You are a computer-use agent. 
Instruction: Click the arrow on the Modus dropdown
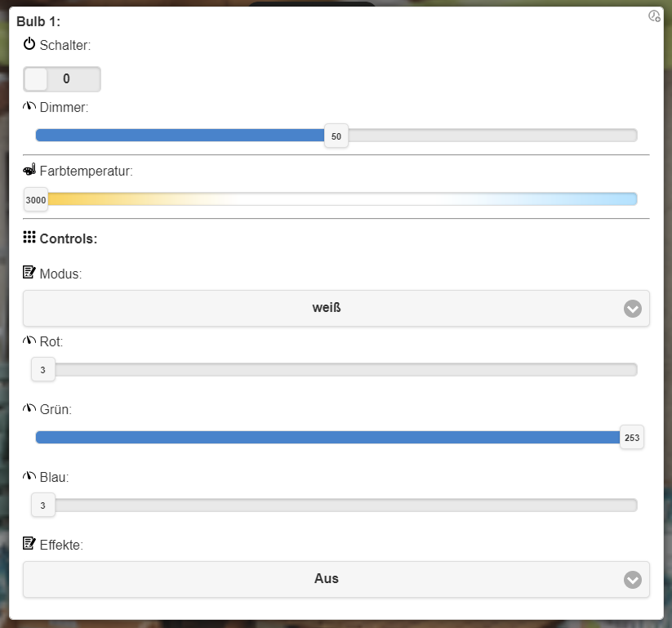(x=633, y=309)
